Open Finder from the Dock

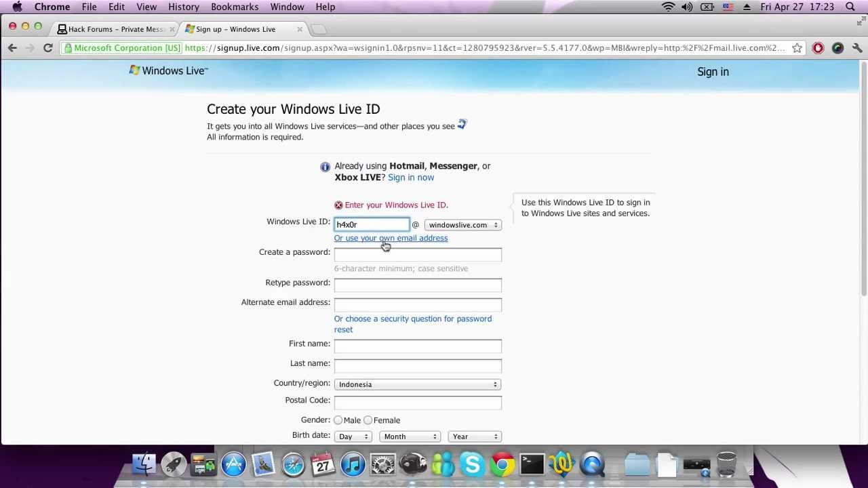pyautogui.click(x=144, y=464)
